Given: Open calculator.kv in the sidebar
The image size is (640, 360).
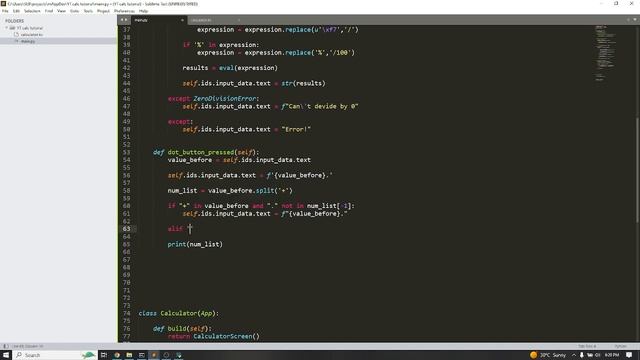Looking at the screenshot, I should tap(31, 35).
